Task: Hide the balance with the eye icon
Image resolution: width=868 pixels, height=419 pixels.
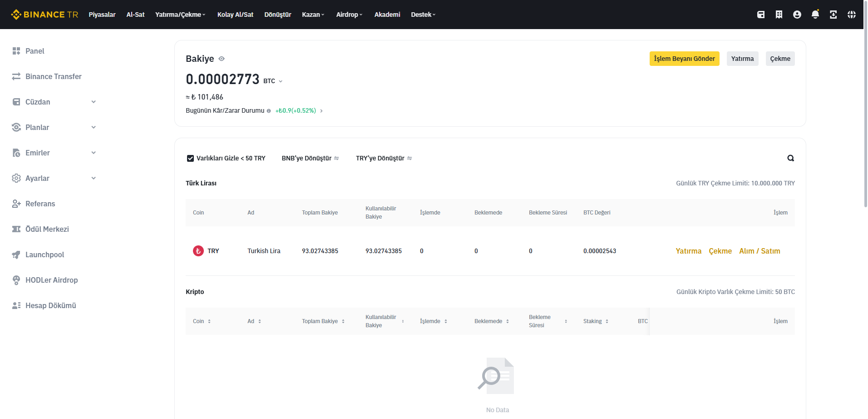Action: tap(222, 59)
